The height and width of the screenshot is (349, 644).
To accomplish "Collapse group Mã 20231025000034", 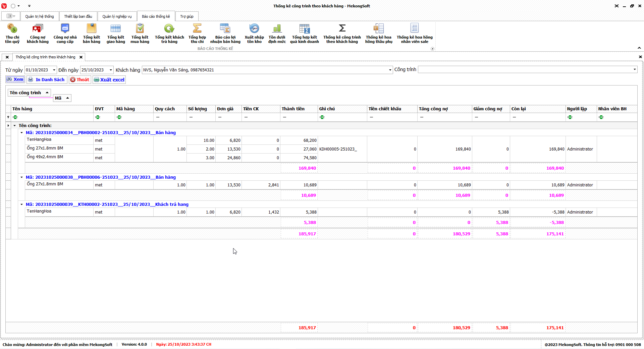I will click(x=22, y=133).
